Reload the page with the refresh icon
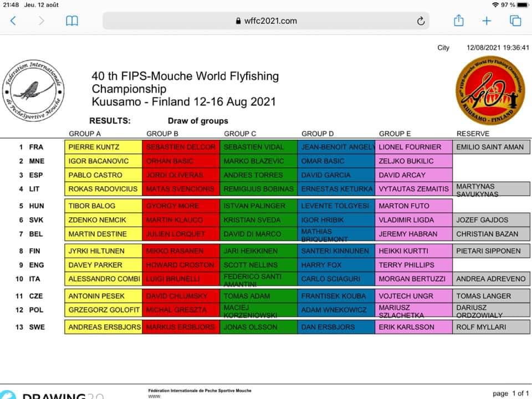 pyautogui.click(x=421, y=21)
